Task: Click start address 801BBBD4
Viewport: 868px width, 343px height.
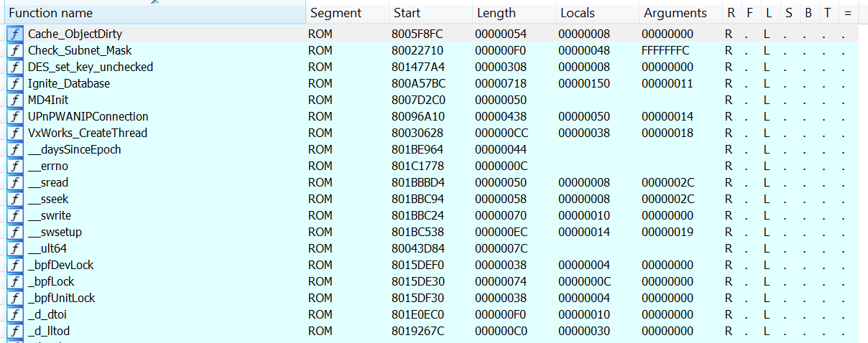Action: pyautogui.click(x=418, y=182)
